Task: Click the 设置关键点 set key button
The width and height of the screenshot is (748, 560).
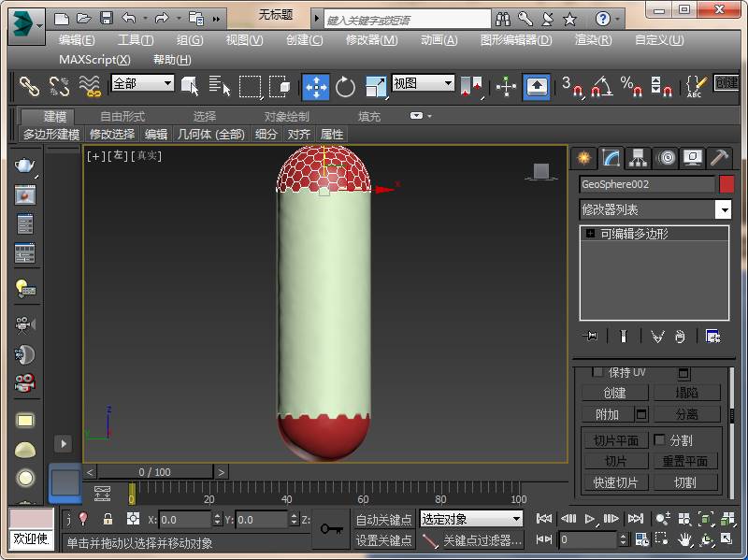Action: (384, 540)
